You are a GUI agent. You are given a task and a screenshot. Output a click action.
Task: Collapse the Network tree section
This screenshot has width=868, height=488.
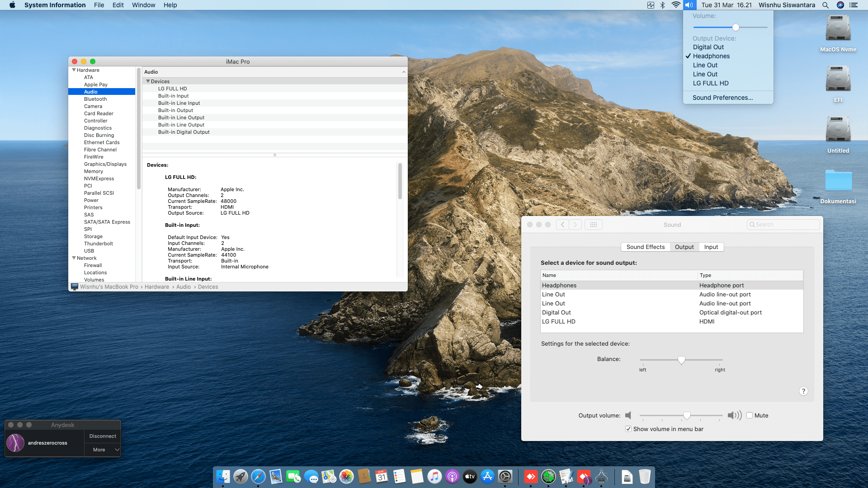[74, 258]
